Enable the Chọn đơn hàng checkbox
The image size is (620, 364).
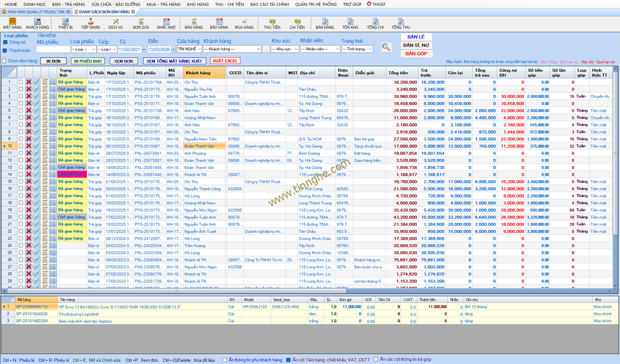[x=4, y=61]
